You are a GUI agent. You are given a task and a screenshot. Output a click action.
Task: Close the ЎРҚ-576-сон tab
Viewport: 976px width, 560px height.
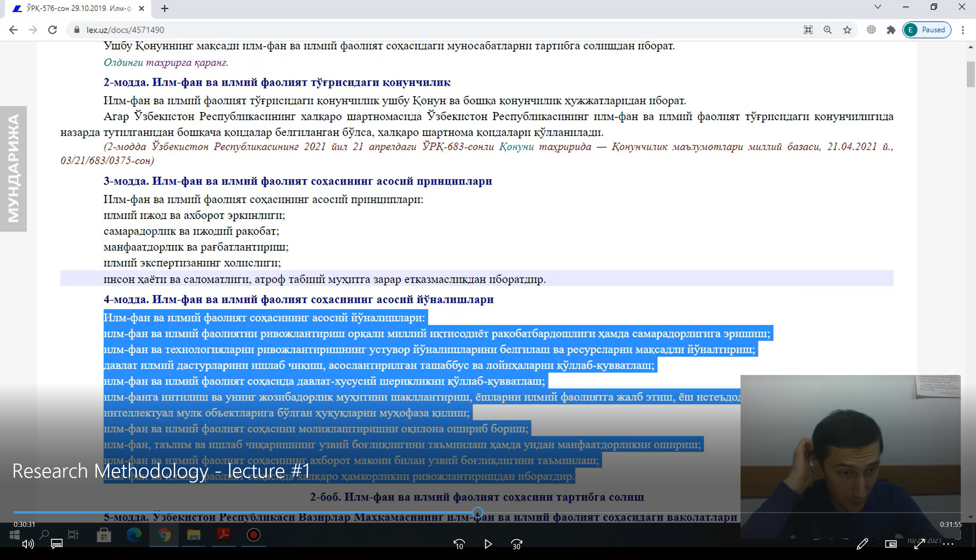(141, 8)
